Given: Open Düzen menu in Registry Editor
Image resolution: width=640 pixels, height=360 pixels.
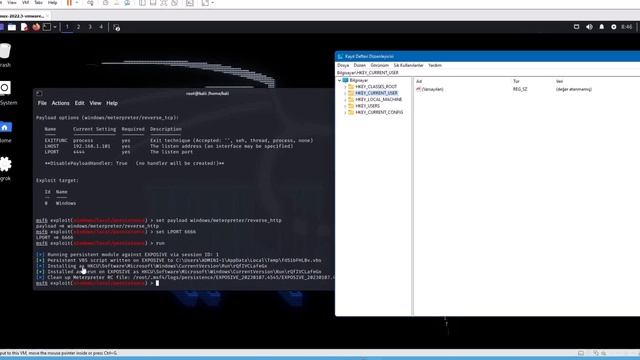Looking at the screenshot, I should (360, 65).
